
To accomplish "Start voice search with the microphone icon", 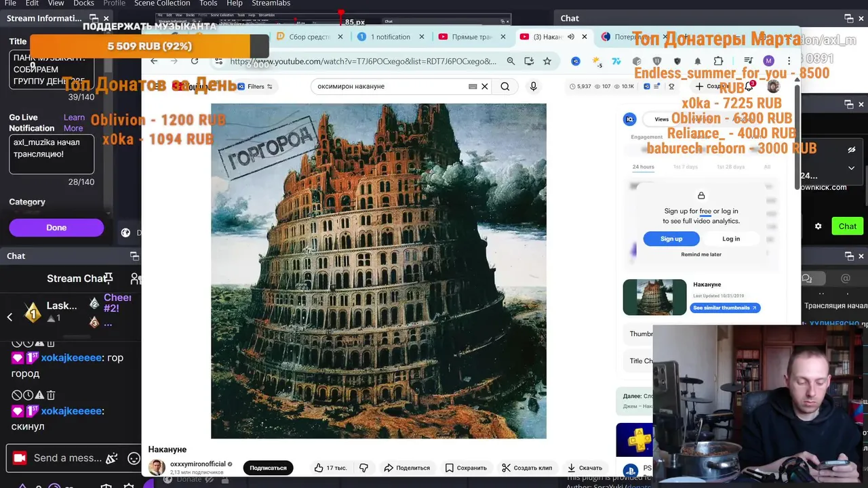I will [533, 86].
